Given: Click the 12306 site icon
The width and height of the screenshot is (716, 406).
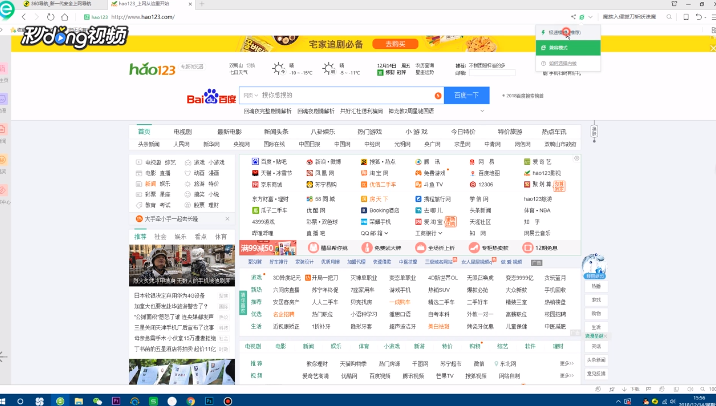Looking at the screenshot, I should point(473,185).
